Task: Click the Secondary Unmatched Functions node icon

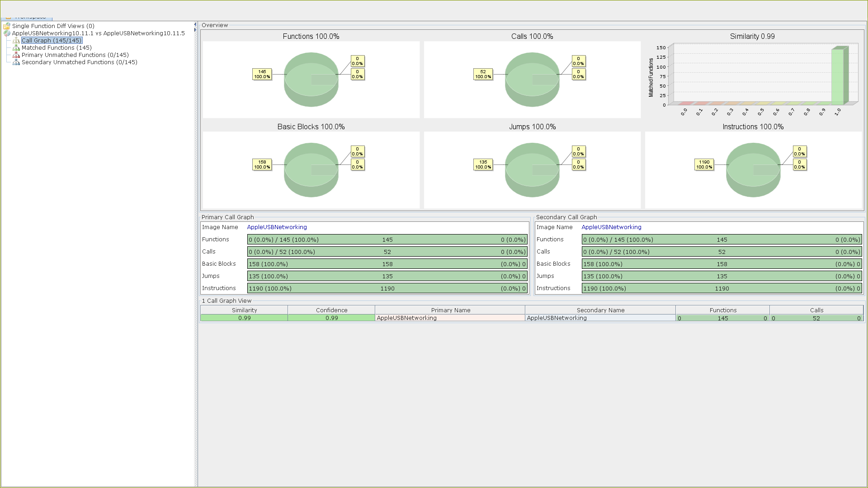Action: click(x=16, y=62)
